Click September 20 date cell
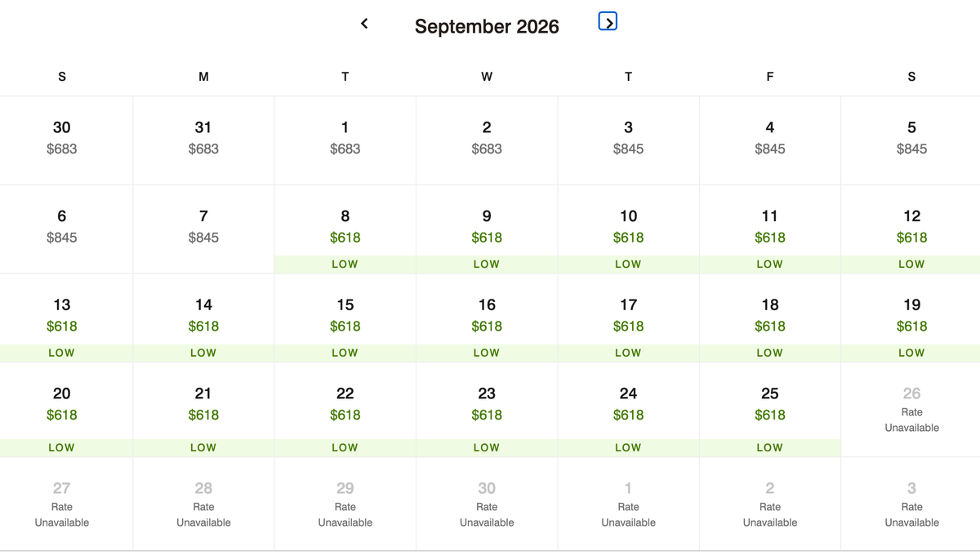980x560 pixels. click(62, 405)
